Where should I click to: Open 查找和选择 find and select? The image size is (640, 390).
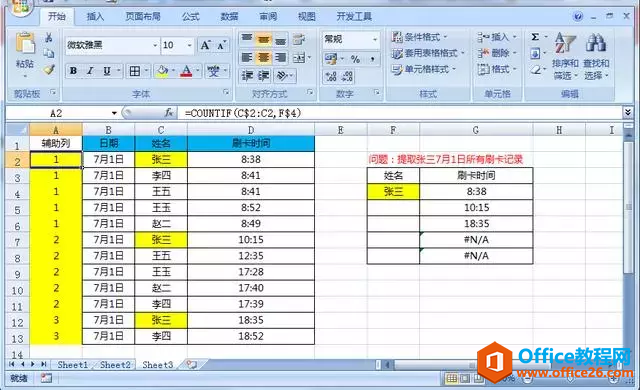(596, 56)
